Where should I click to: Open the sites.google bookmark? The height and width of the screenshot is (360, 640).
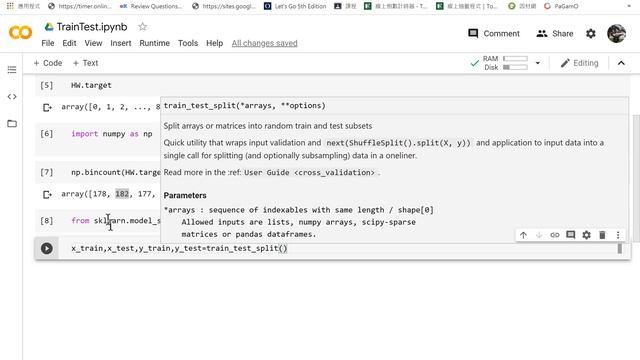[x=224, y=6]
